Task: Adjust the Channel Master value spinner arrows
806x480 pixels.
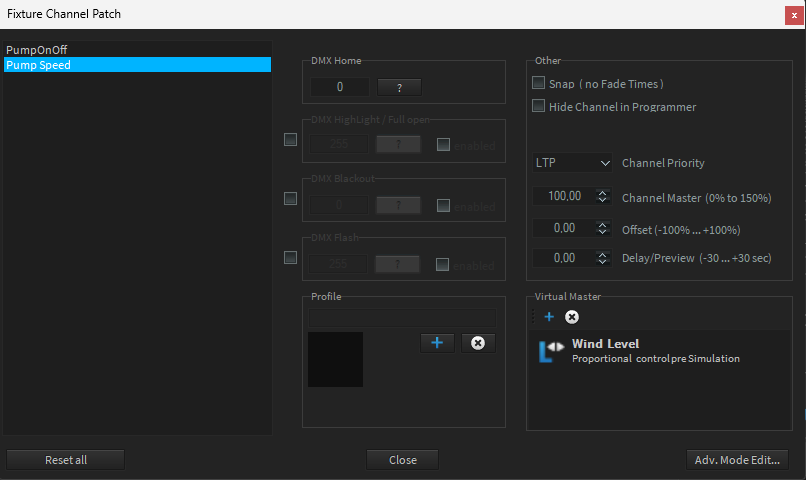Action: [x=602, y=197]
